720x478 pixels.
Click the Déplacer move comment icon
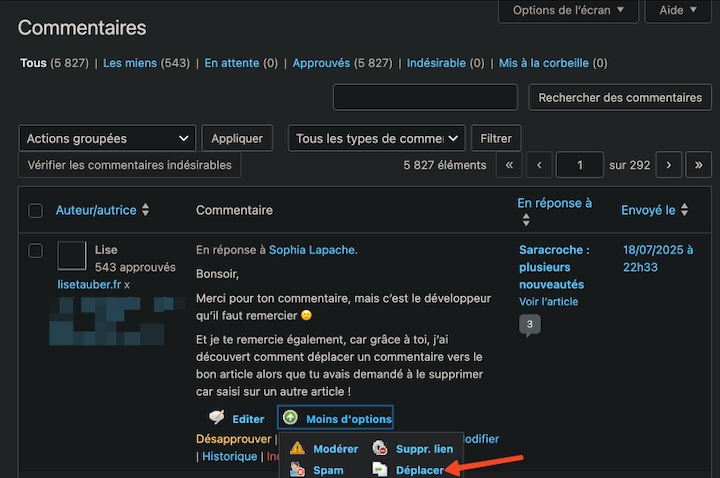pos(380,469)
